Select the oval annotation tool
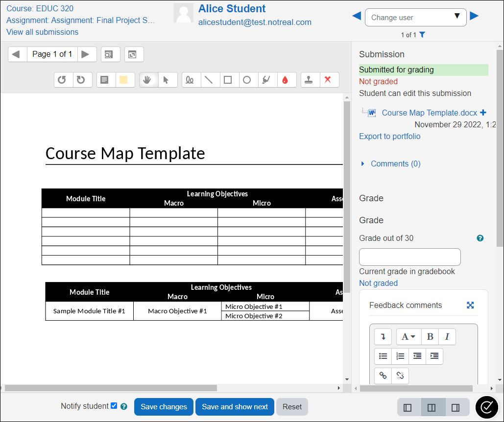Screen dimensions: 504x422 click(x=247, y=79)
